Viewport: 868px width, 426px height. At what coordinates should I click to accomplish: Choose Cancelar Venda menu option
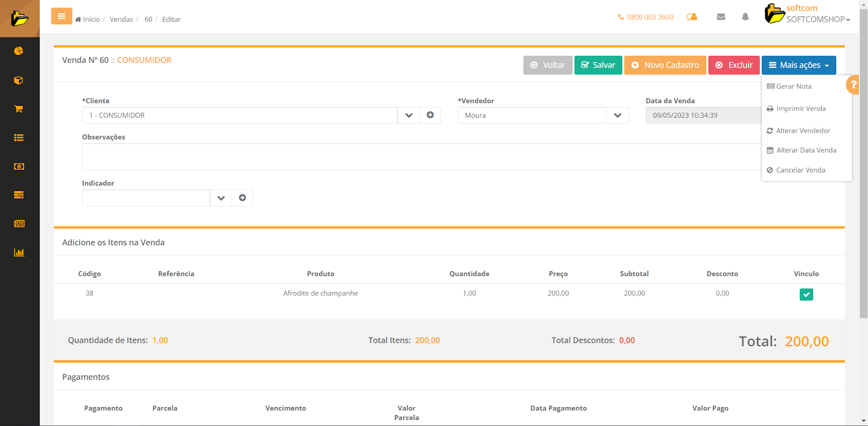800,170
